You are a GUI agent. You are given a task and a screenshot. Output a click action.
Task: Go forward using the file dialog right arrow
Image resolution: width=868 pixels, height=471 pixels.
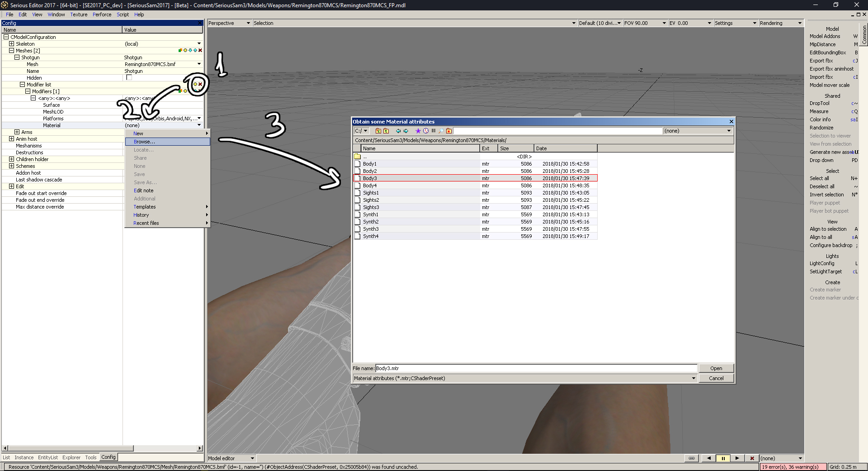pyautogui.click(x=406, y=131)
